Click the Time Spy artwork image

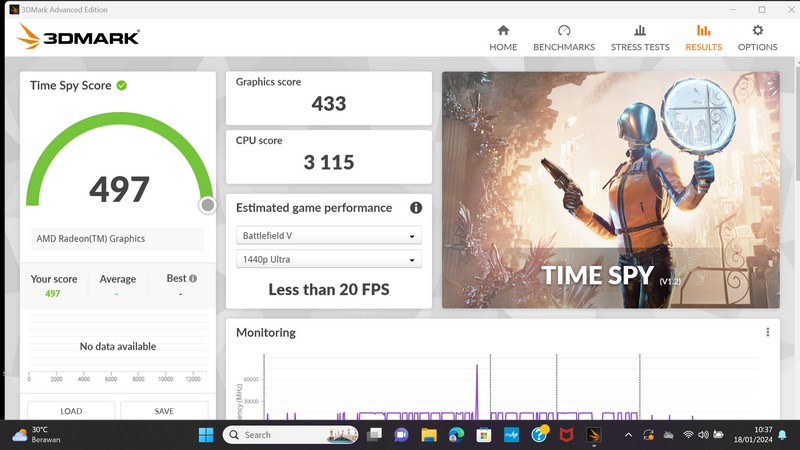coord(610,190)
